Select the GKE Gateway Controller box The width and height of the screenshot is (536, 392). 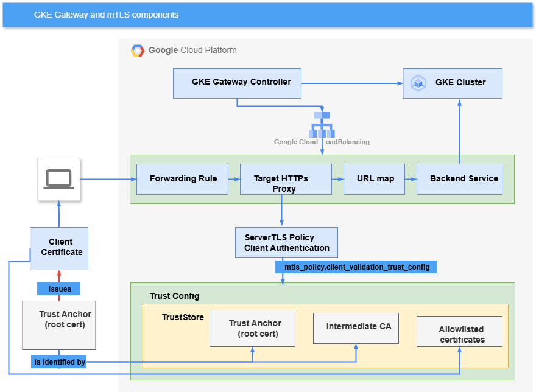tap(237, 83)
